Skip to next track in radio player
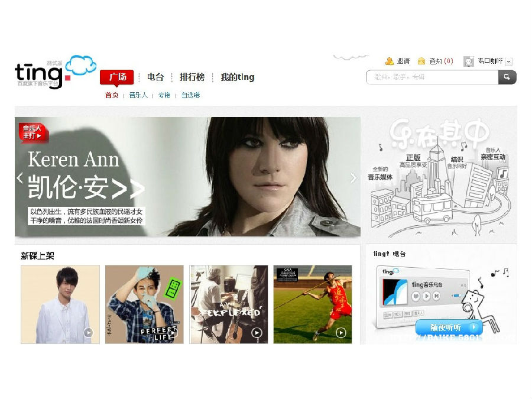This screenshot has width=532, height=399. [x=436, y=296]
